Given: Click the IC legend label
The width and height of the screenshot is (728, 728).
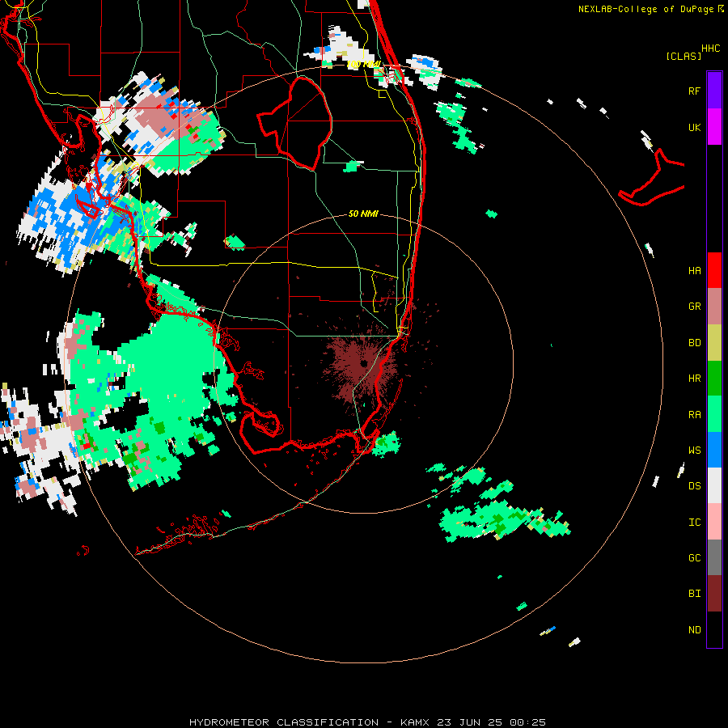Looking at the screenshot, I should point(694,523).
